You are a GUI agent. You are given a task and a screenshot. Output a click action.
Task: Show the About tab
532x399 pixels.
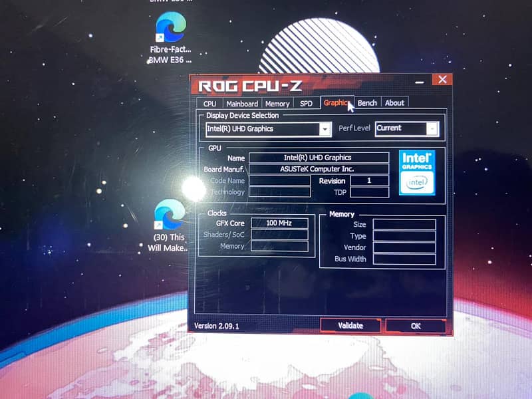coord(394,102)
